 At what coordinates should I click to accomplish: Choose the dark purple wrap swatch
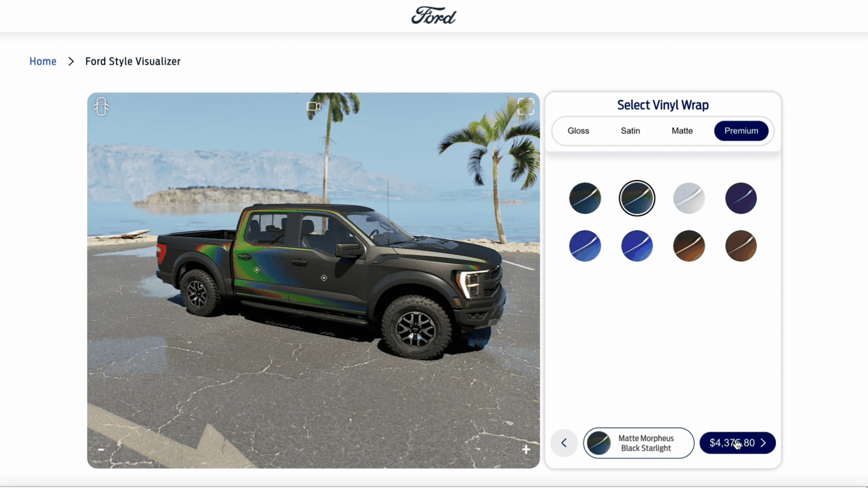741,198
